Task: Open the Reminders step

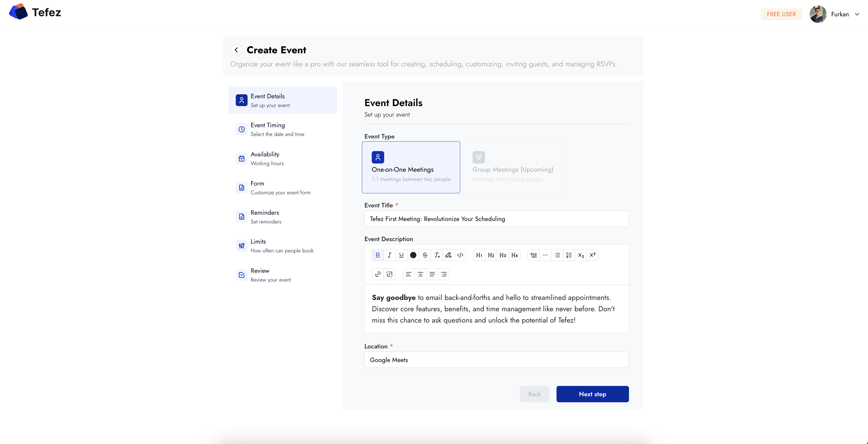Action: pos(282,217)
